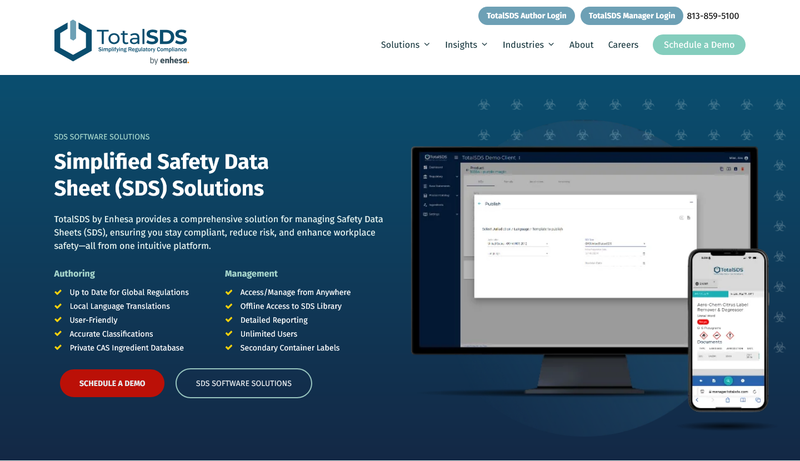
Task: Click checkmark beside Up to Date for Global Regulations
Action: point(58,292)
